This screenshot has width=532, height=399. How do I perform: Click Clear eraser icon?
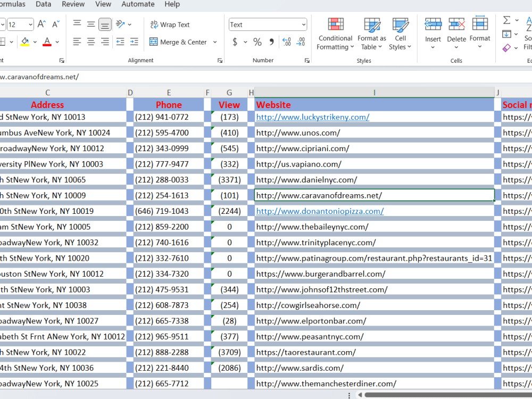tap(506, 48)
